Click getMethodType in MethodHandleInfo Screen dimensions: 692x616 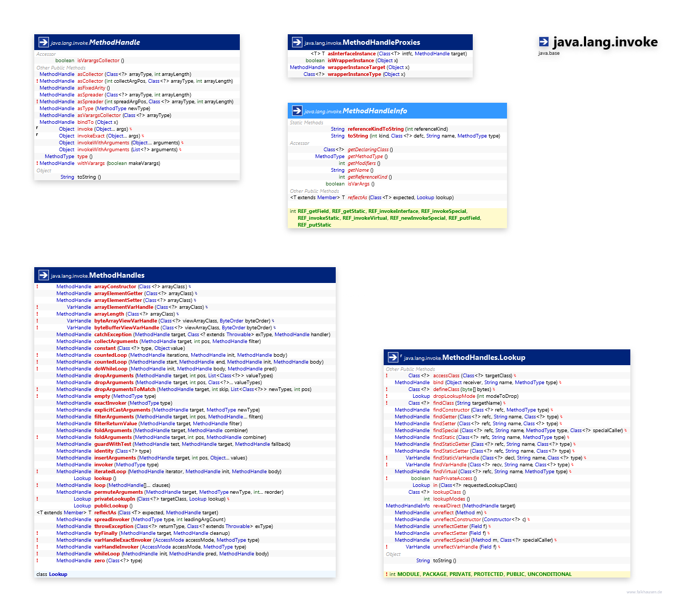point(365,157)
